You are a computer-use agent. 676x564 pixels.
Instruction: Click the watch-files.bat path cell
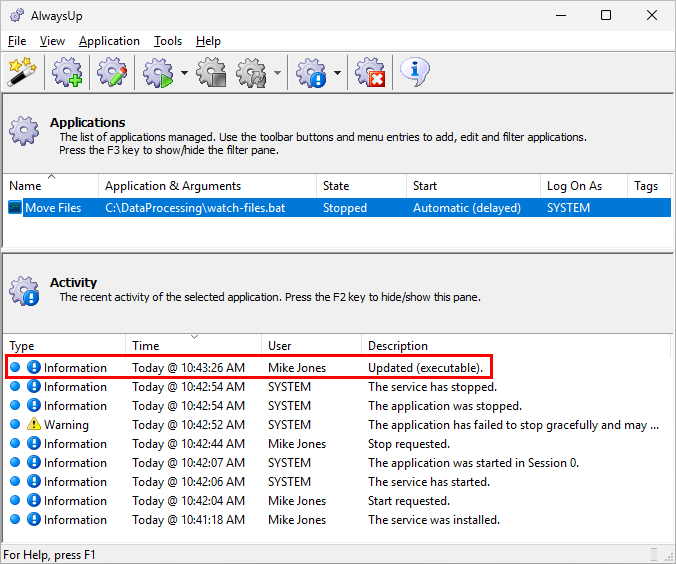[x=195, y=208]
